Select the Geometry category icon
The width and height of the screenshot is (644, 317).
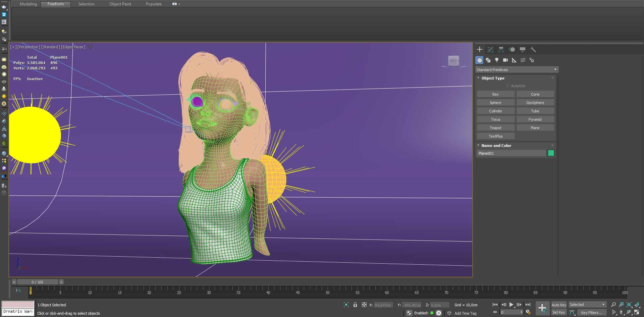point(480,60)
